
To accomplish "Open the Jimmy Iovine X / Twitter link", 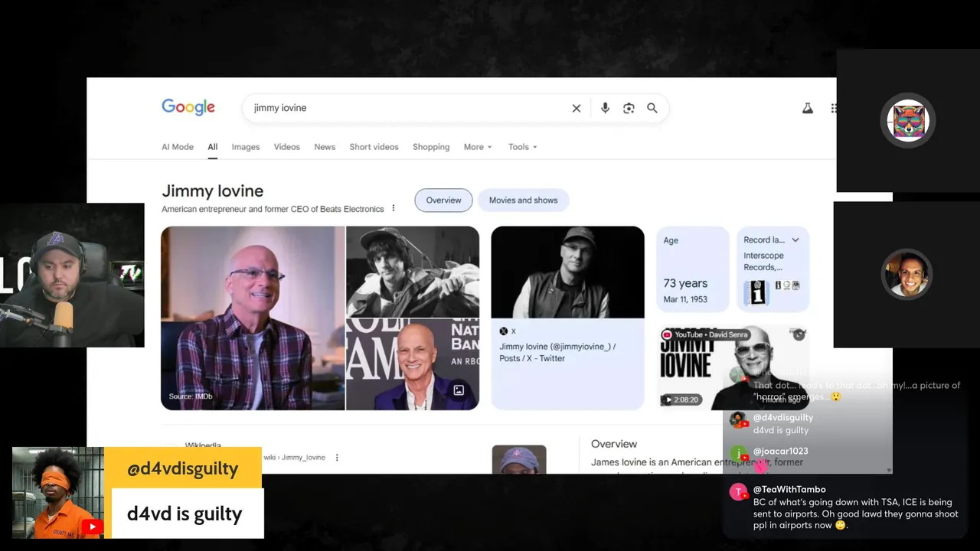I will coord(557,352).
